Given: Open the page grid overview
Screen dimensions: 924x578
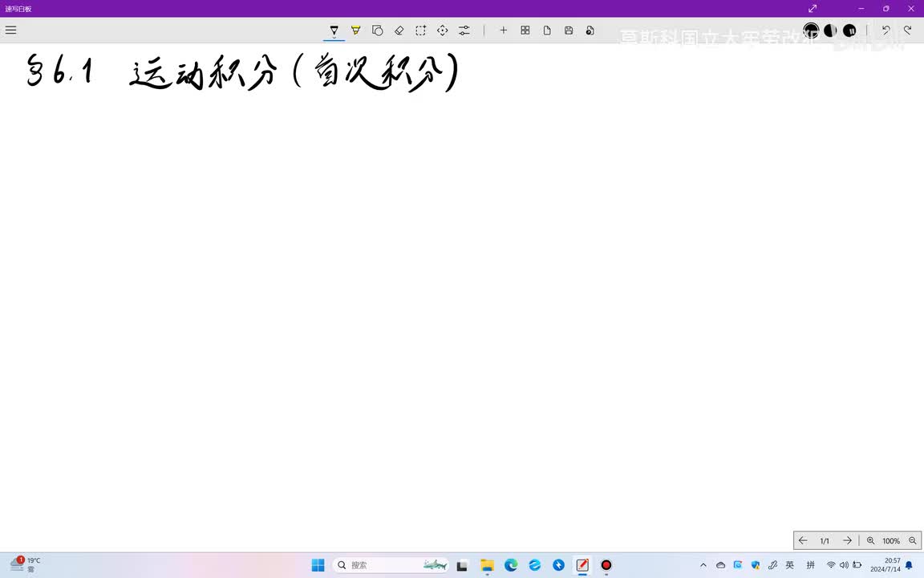Looking at the screenshot, I should point(525,30).
